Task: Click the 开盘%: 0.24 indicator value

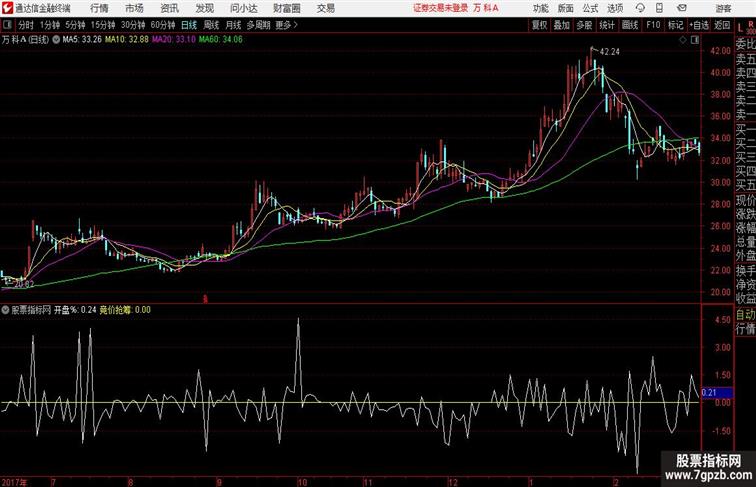Action: coord(75,310)
